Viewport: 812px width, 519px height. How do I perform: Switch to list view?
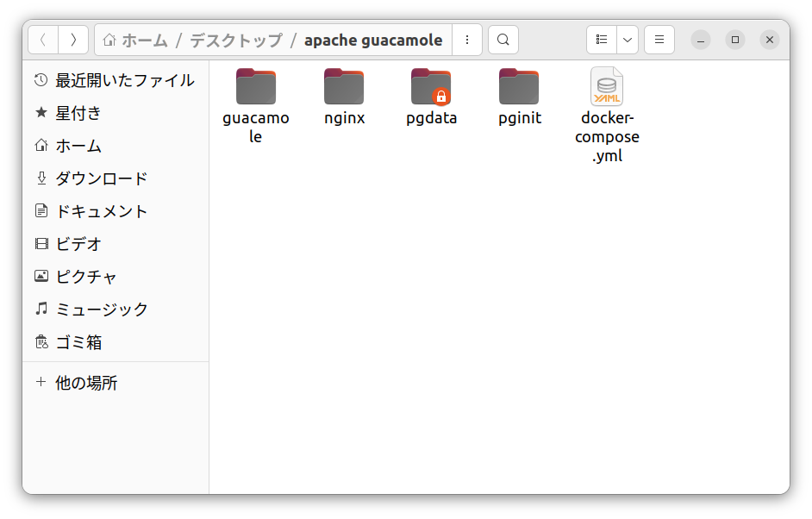click(x=601, y=40)
